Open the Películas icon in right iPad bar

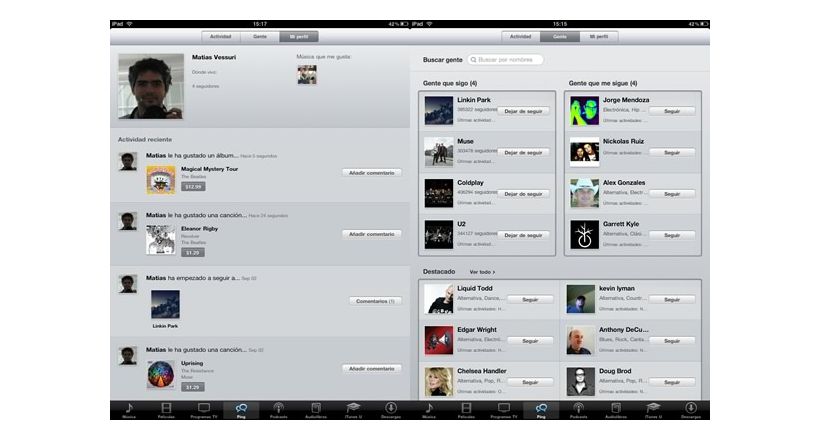coord(466,410)
